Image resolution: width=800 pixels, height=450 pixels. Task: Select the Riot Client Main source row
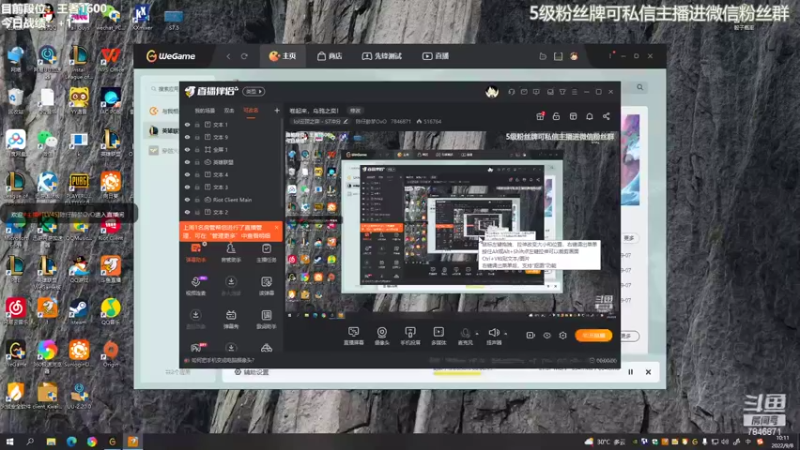click(x=231, y=199)
